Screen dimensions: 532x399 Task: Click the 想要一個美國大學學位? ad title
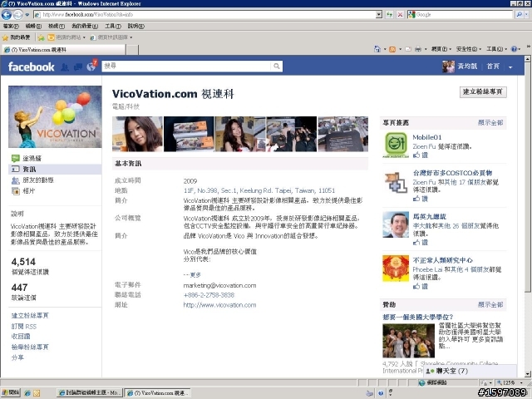coord(417,318)
